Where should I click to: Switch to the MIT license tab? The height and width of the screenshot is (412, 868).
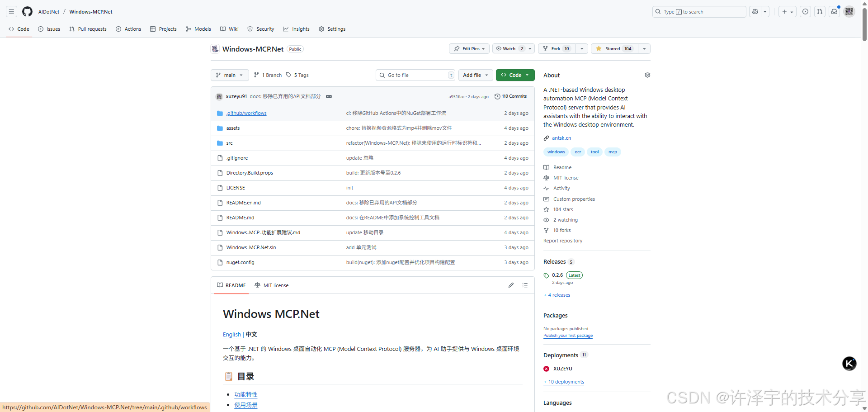272,285
